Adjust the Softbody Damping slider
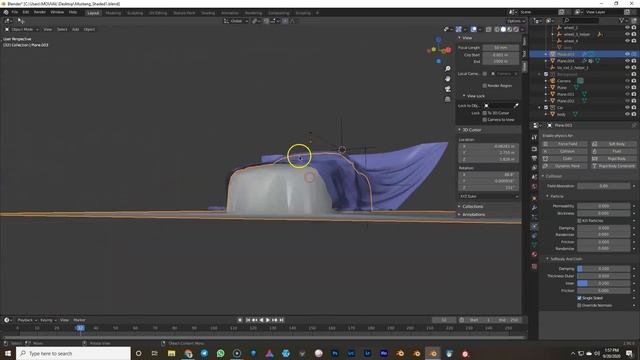 click(x=603, y=269)
